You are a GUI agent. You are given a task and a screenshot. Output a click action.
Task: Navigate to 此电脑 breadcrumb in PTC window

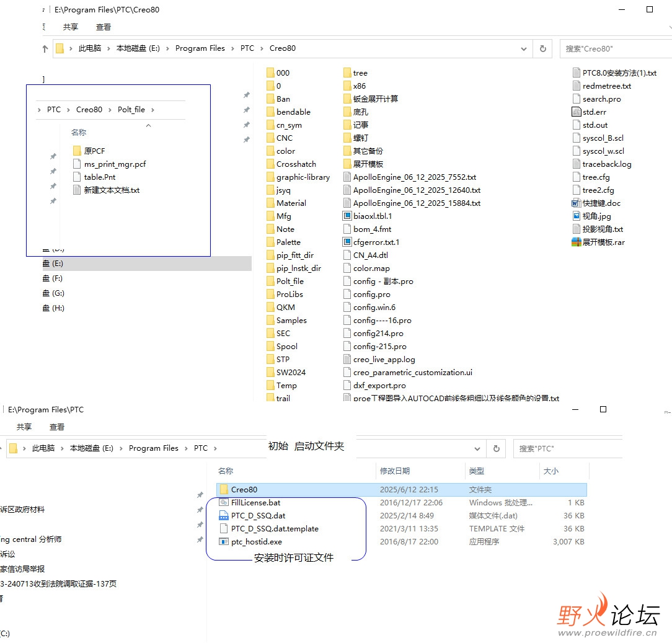tap(43, 448)
